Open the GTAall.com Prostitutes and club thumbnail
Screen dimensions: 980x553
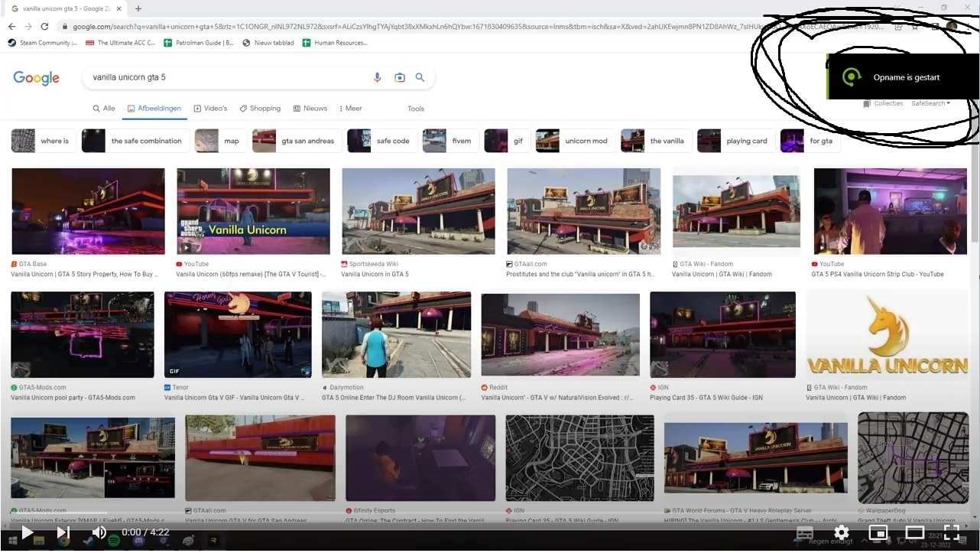point(583,211)
